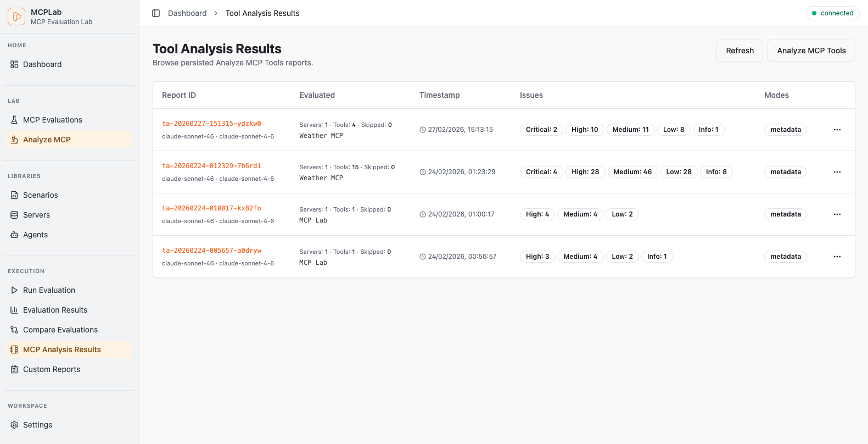Open actions menu for ta-20260227-151315-ydzkw0
Image resolution: width=868 pixels, height=444 pixels.
(x=837, y=130)
